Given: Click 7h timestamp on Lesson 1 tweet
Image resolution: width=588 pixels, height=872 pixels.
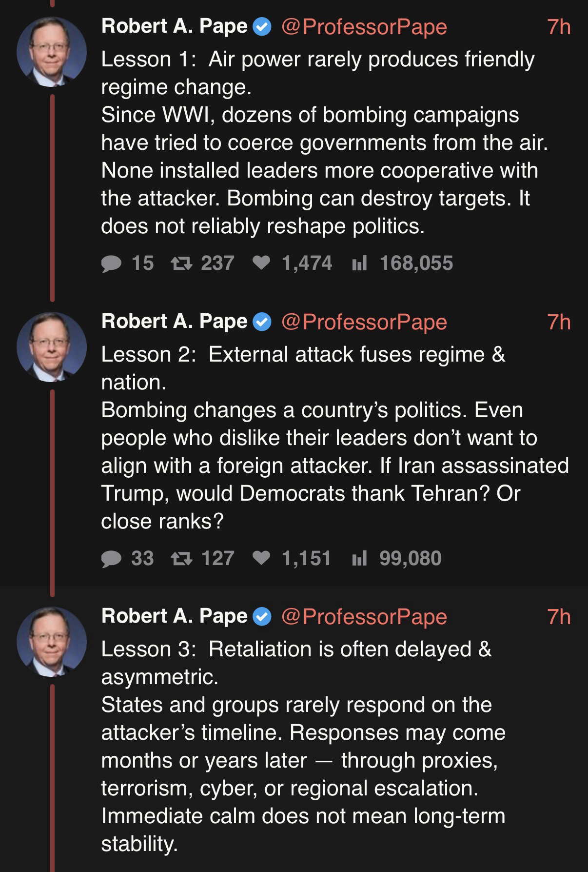Looking at the screenshot, I should click(559, 27).
